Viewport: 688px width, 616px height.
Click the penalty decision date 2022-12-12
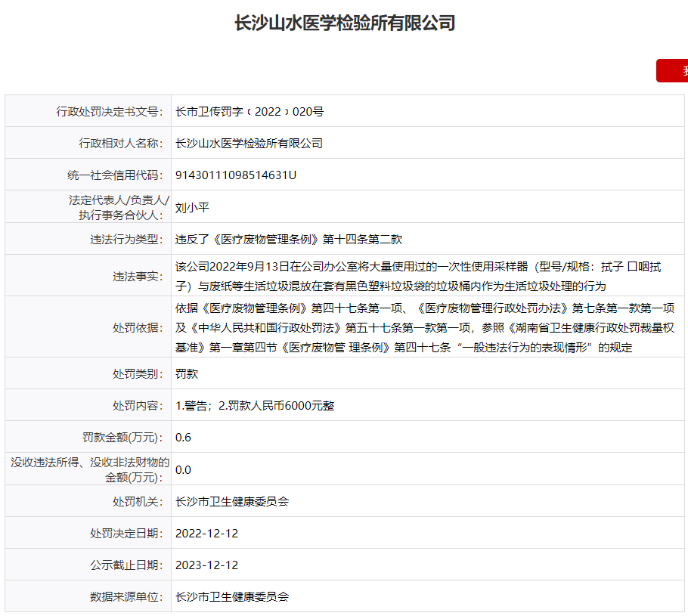coord(206,533)
